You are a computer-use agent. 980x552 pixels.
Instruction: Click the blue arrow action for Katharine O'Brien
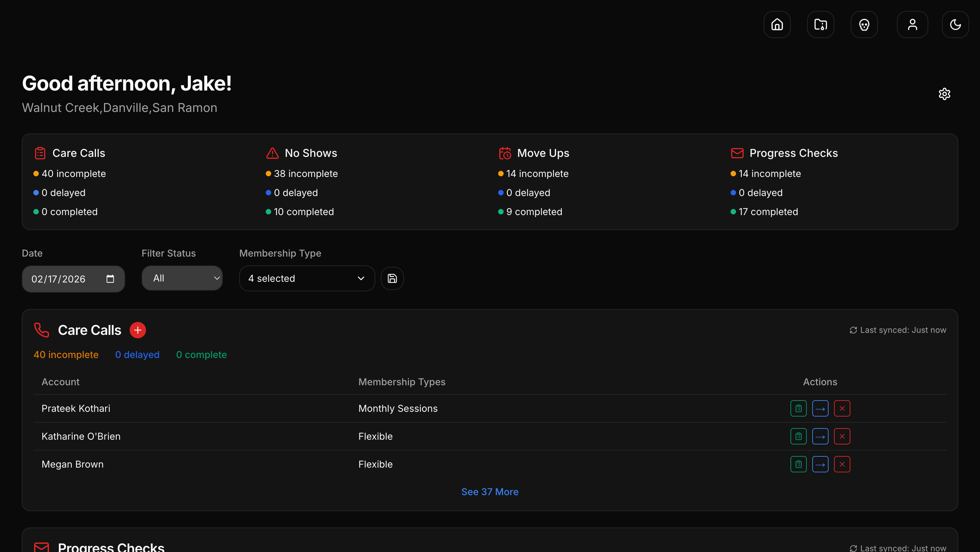coord(821,436)
